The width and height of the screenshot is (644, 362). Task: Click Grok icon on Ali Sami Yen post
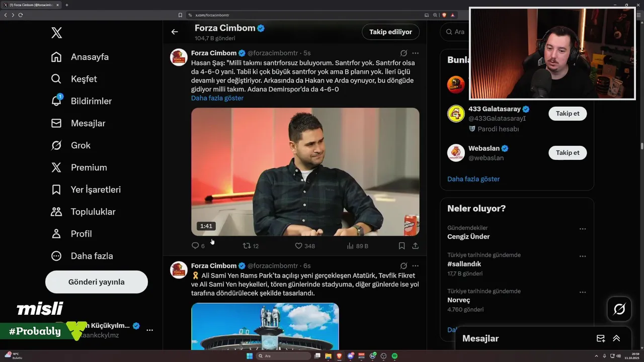[404, 265]
